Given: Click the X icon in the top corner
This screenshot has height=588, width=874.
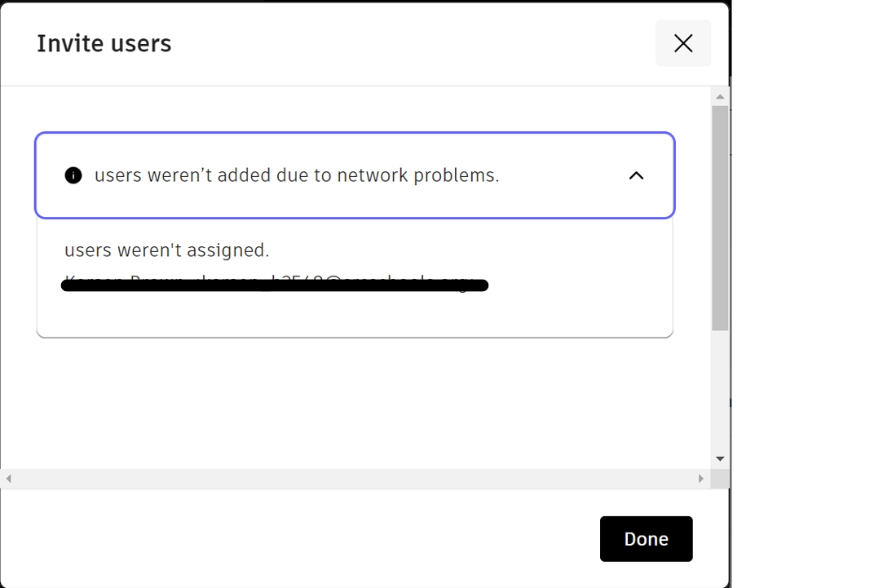Looking at the screenshot, I should [x=683, y=43].
